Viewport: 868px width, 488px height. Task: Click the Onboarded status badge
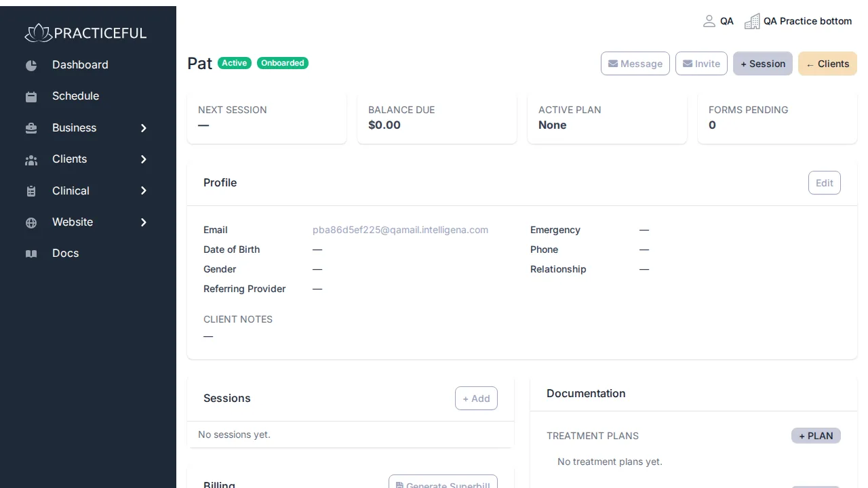[283, 63]
